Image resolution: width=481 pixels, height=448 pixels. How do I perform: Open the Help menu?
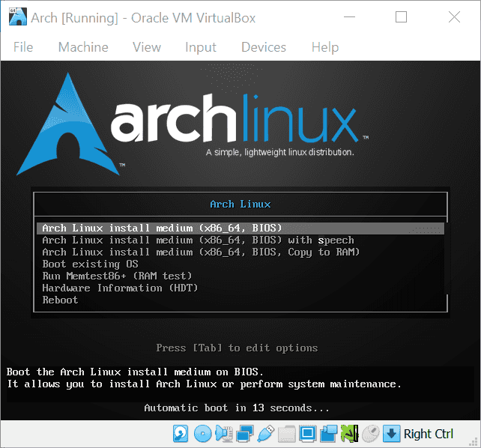pyautogui.click(x=325, y=47)
